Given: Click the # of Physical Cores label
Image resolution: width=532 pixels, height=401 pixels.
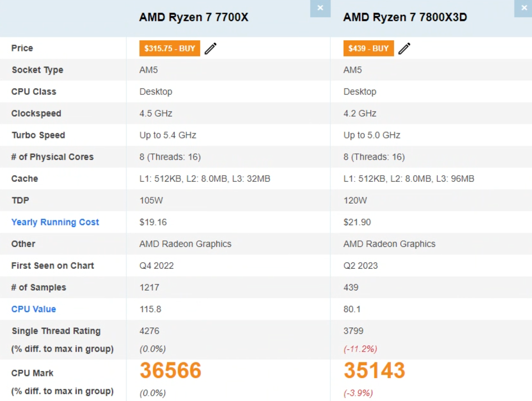Looking at the screenshot, I should [52, 157].
